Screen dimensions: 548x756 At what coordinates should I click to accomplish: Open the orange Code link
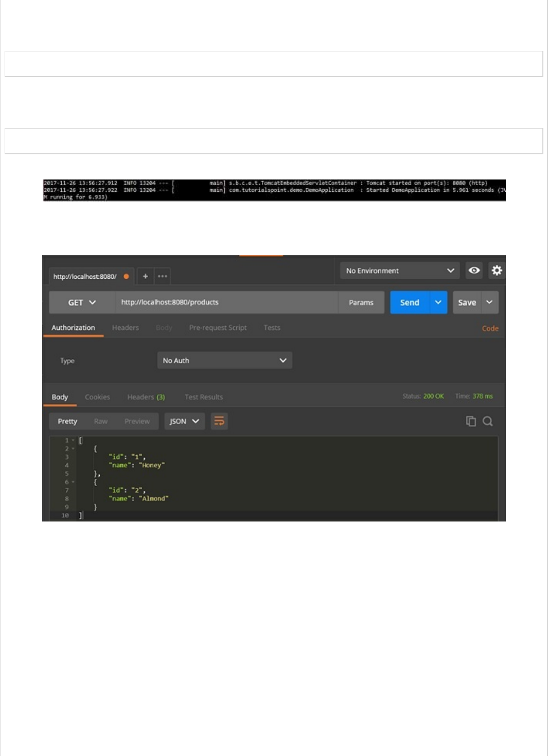point(490,328)
